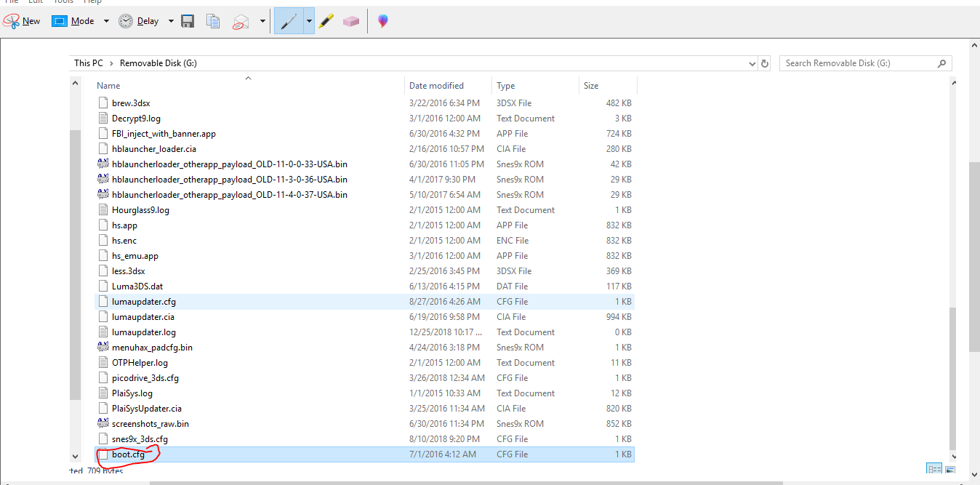Select the Pen tool
This screenshot has height=485, width=980.
(289, 21)
